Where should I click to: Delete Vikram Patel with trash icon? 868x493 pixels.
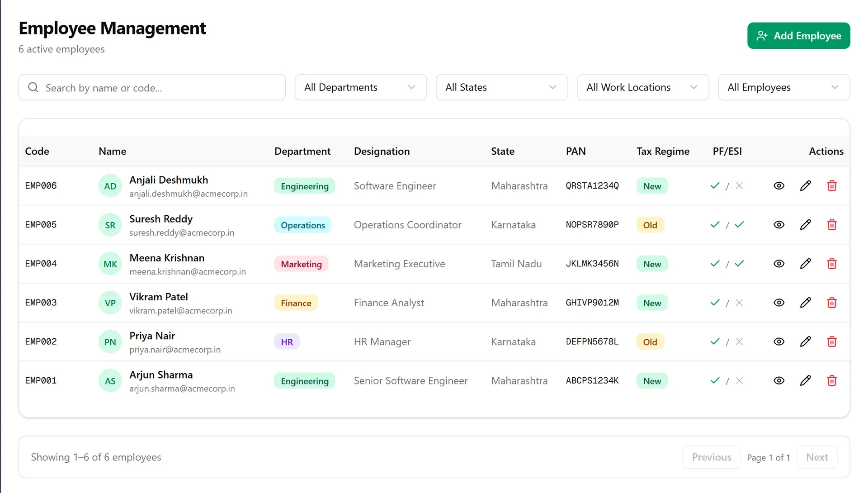point(832,303)
